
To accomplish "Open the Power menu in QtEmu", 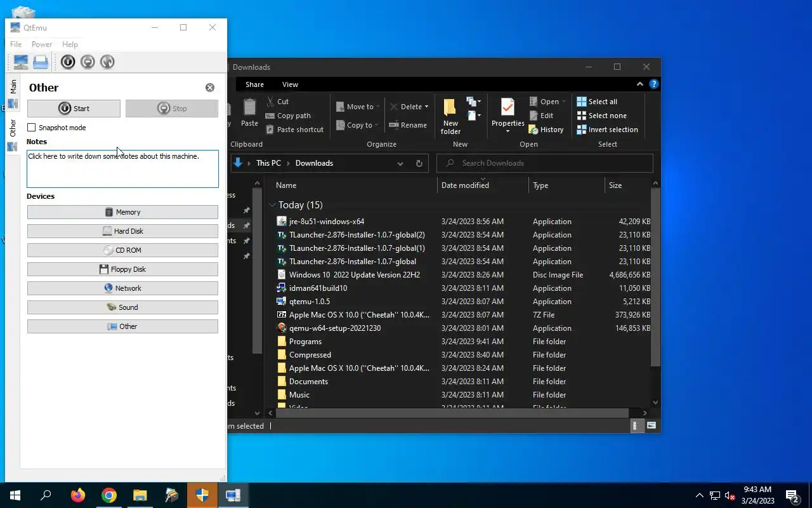I will (x=42, y=44).
